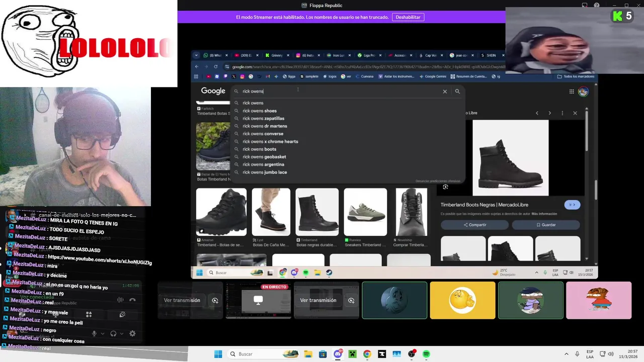Click the Google logo in the stream
This screenshot has width=644, height=362.
(213, 91)
